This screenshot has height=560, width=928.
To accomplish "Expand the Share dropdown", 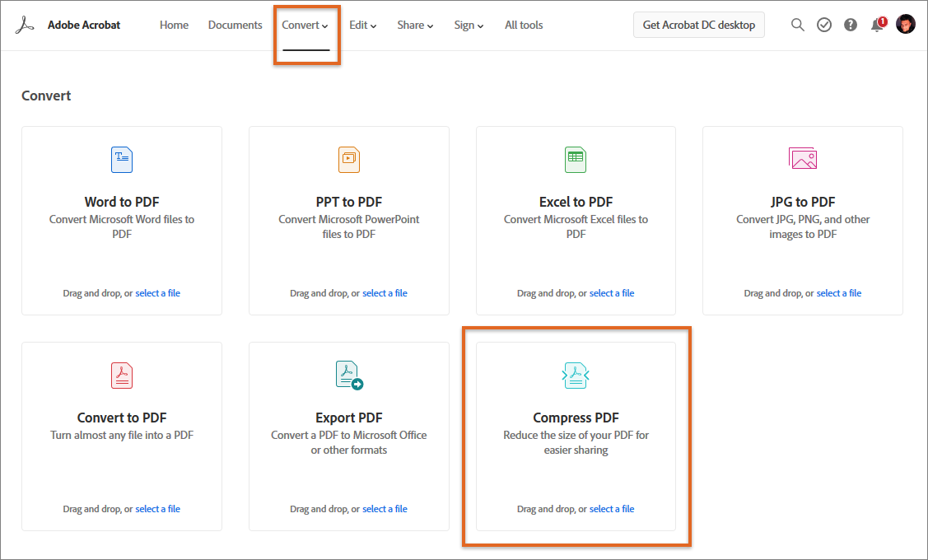I will (x=414, y=25).
